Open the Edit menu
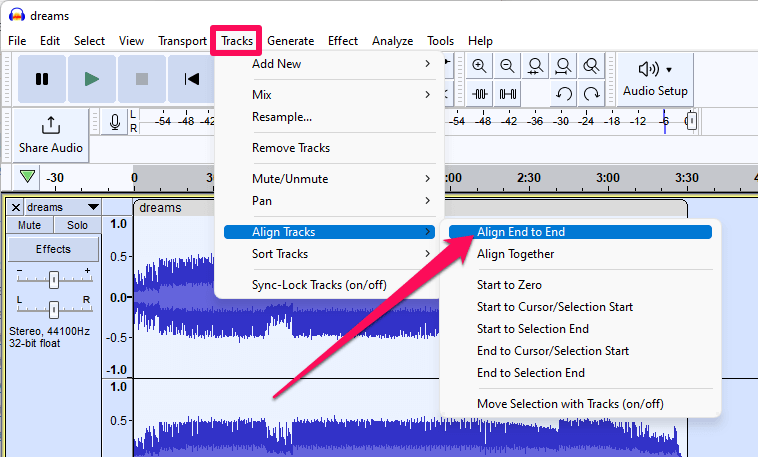The height and width of the screenshot is (457, 758). [50, 41]
